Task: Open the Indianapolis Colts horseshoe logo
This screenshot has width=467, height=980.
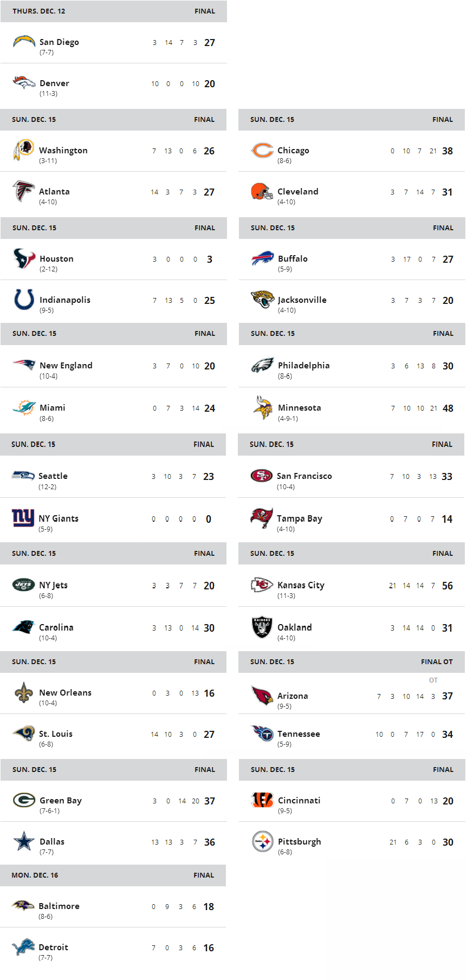Action: [x=24, y=299]
